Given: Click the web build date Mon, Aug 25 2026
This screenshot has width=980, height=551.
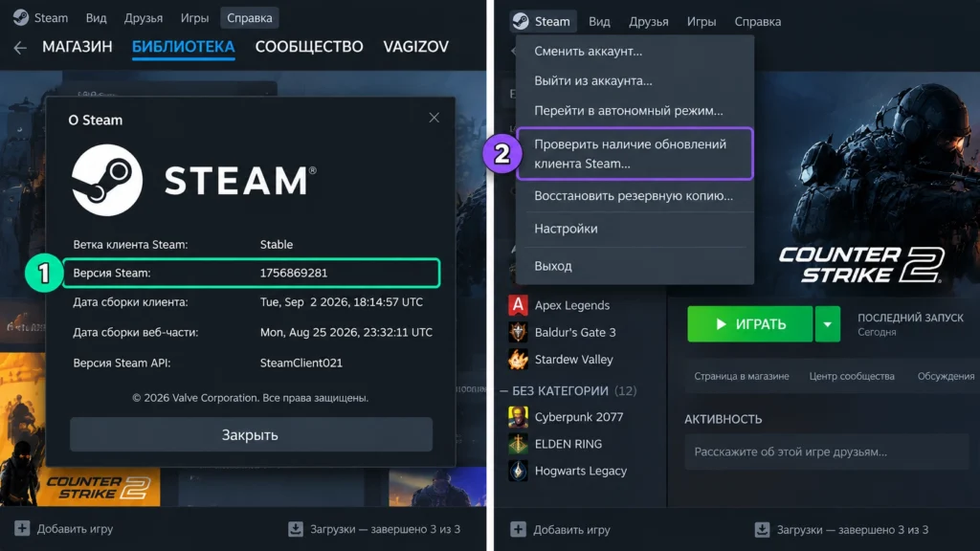Looking at the screenshot, I should [346, 332].
